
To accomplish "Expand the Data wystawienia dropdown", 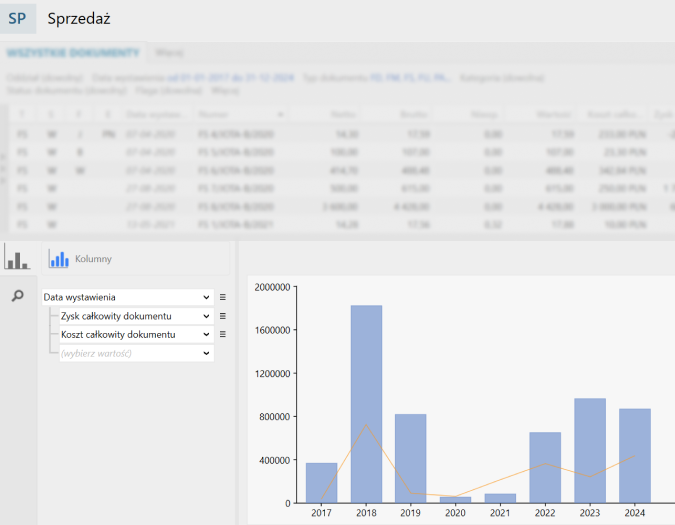I will [x=206, y=297].
